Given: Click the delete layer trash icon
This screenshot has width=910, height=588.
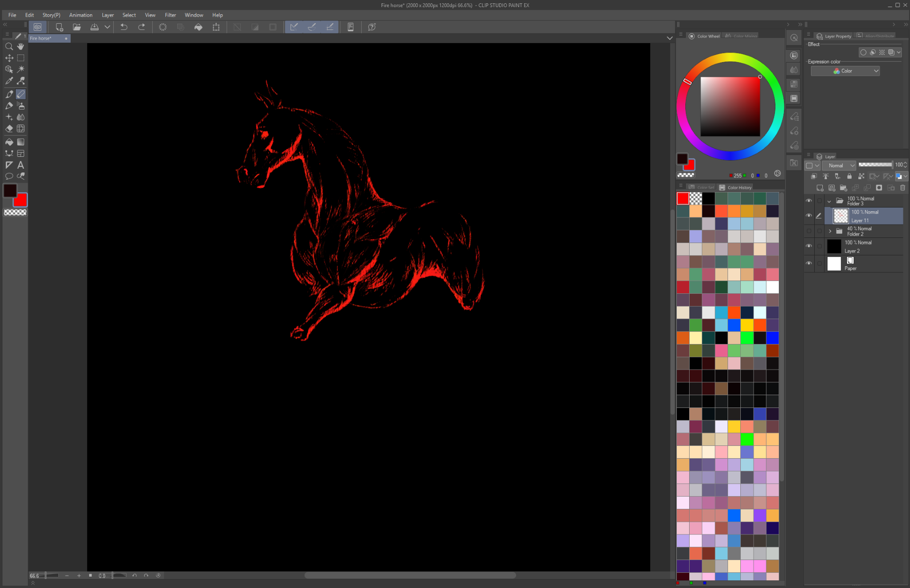Looking at the screenshot, I should click(x=902, y=188).
